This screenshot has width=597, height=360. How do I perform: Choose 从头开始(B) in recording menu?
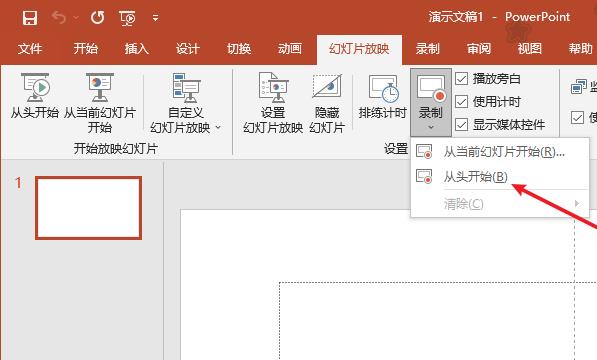click(x=500, y=177)
